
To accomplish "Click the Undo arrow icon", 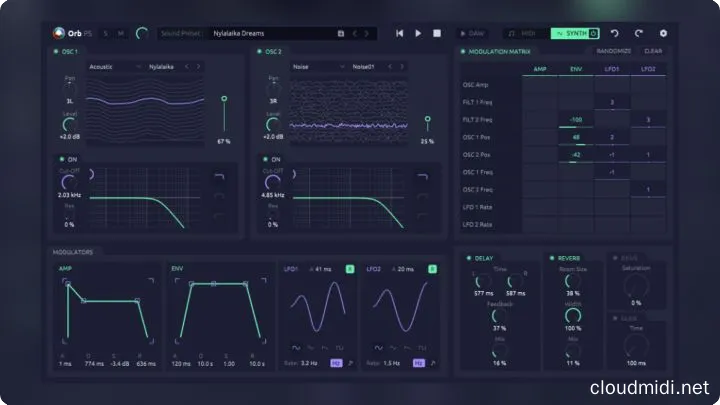I will (615, 33).
